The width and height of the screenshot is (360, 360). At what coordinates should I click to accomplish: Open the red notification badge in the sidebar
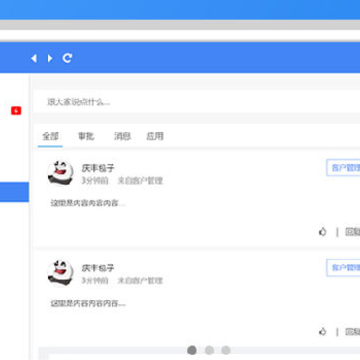coord(16,111)
